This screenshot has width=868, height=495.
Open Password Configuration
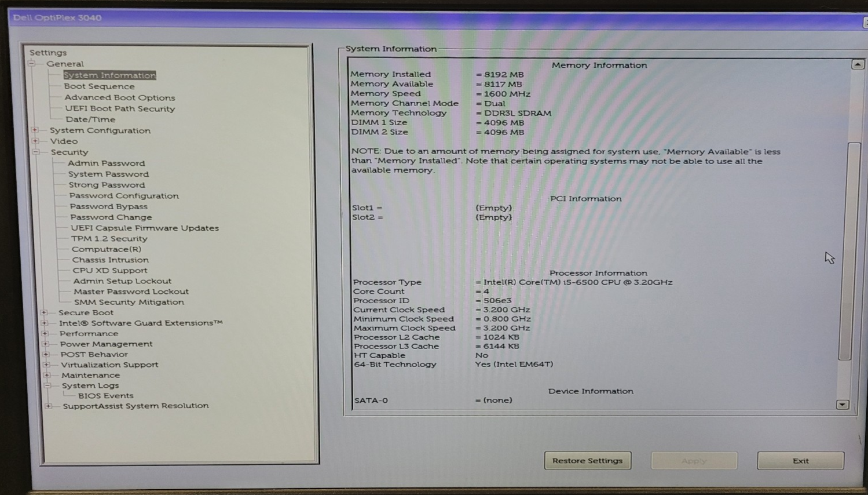click(124, 196)
